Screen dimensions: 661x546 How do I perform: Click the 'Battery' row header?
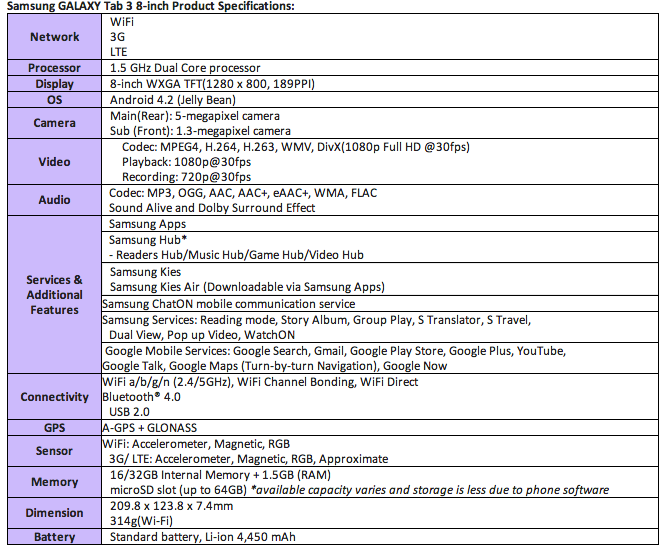(54, 537)
